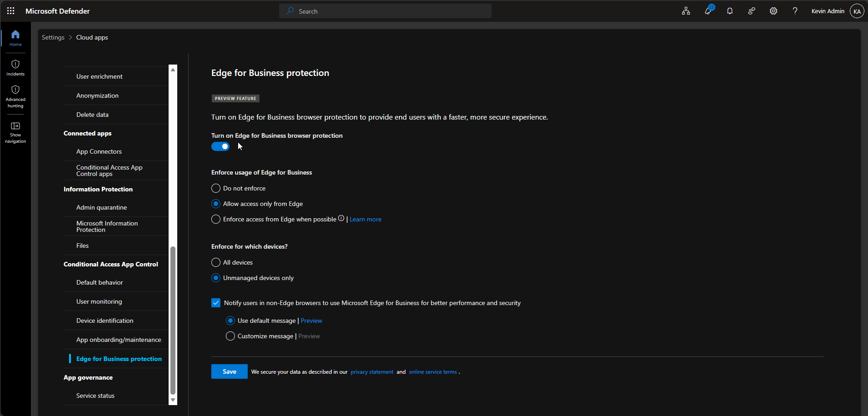Open the Incidents shield icon
Screen dimensions: 868x416
tap(15, 68)
